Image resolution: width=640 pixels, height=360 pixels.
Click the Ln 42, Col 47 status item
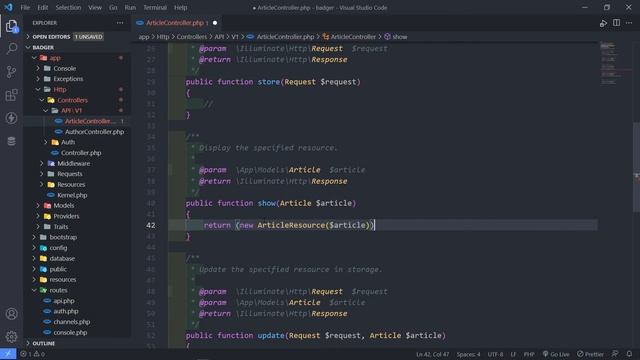432,354
